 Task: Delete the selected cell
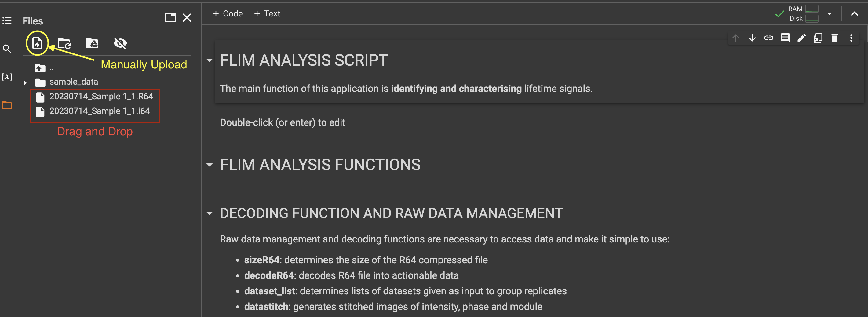(x=835, y=38)
